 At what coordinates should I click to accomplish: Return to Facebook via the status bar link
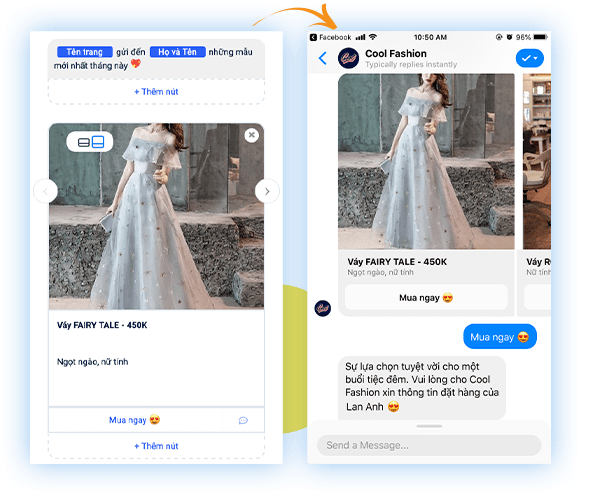coord(331,37)
